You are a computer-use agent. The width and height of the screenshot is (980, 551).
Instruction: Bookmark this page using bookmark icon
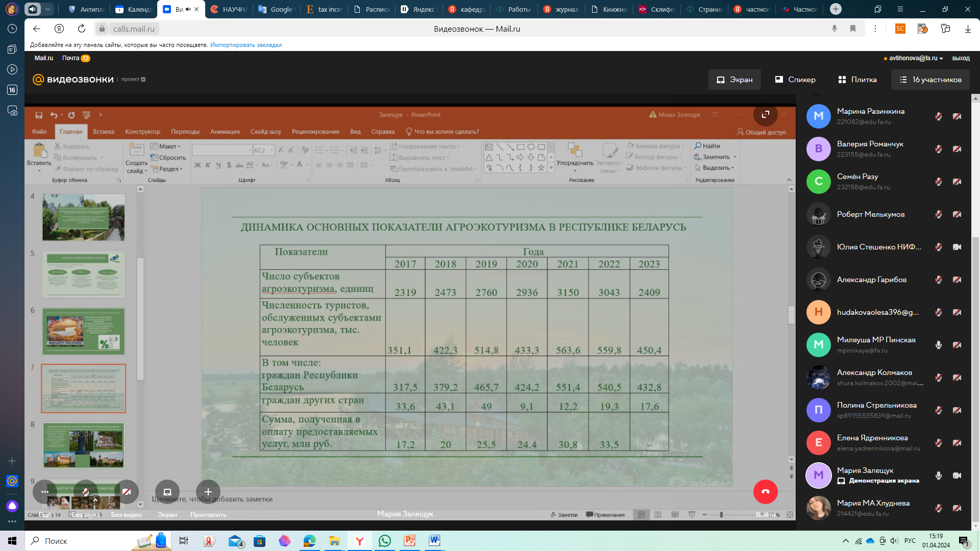(853, 29)
